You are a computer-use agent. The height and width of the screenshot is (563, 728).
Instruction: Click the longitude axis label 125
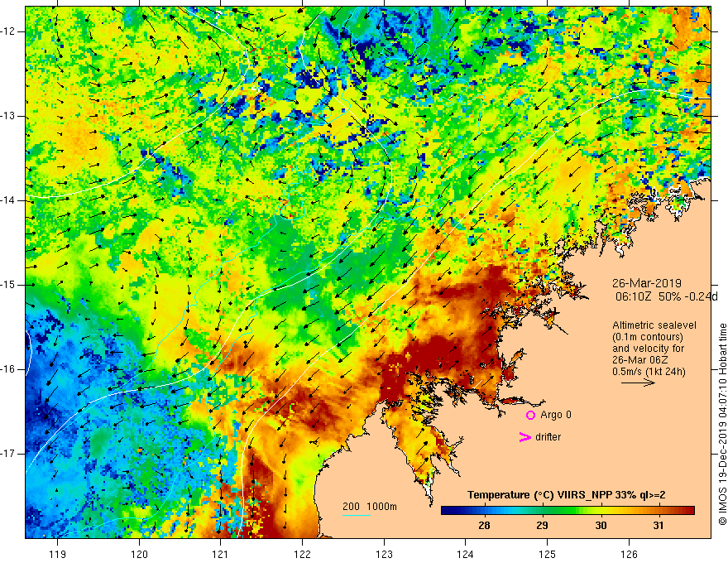[548, 554]
